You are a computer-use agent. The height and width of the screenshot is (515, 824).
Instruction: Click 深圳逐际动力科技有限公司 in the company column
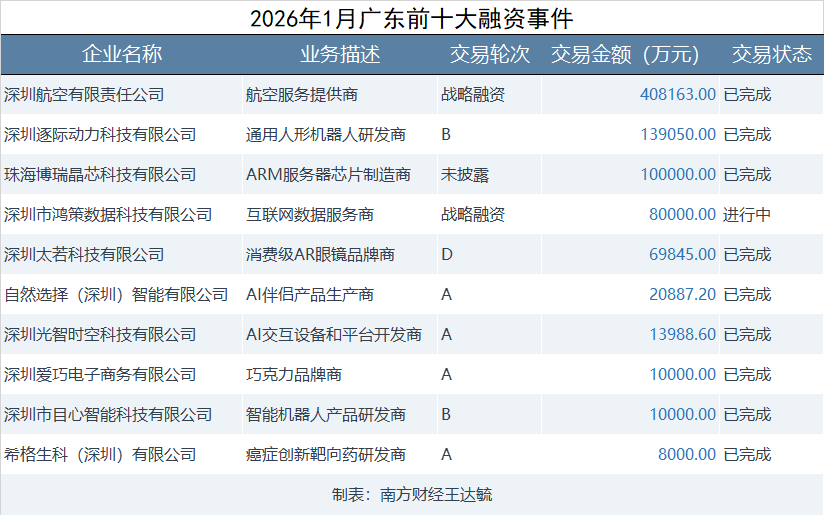click(100, 135)
